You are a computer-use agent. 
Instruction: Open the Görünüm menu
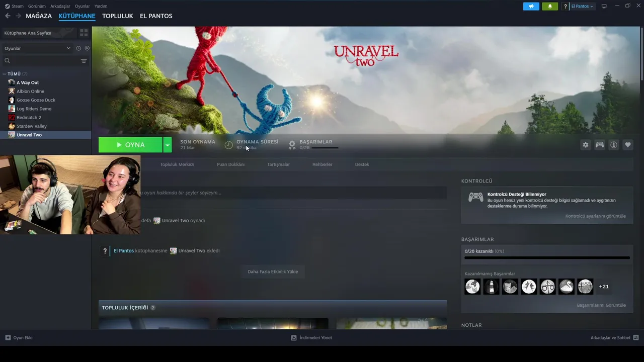tap(37, 7)
